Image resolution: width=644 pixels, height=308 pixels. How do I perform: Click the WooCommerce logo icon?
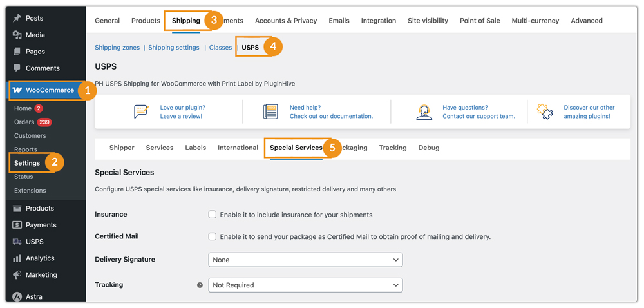click(x=17, y=90)
